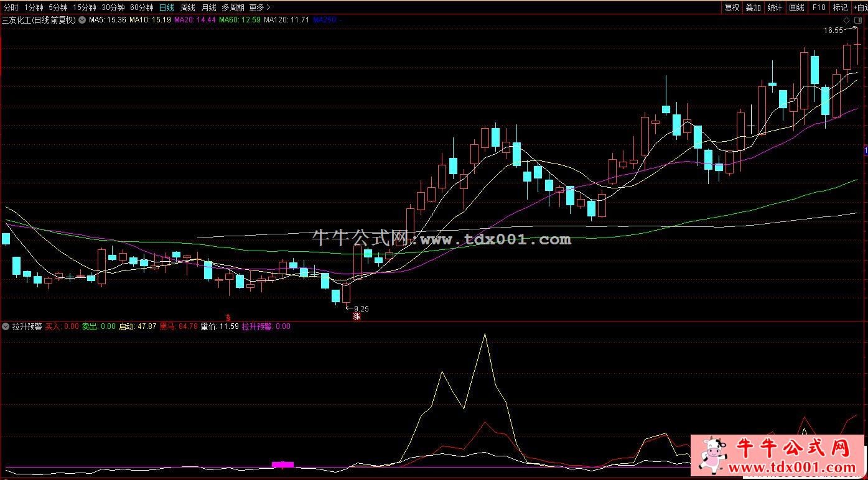Click the 买入: 0.00 value
Screen dimensions: 868x480
(x=62, y=326)
